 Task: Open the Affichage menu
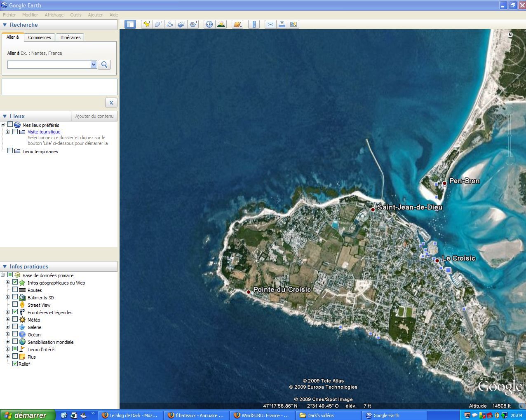tap(54, 15)
